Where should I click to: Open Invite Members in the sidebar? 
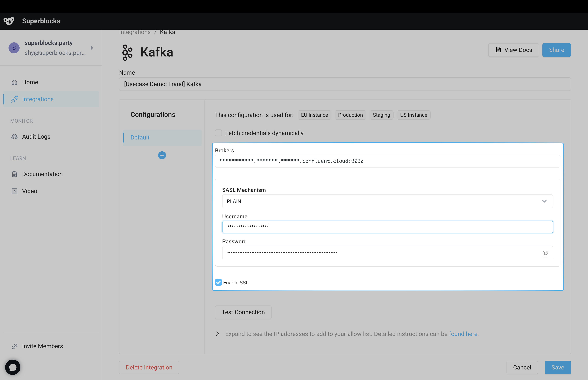coord(51,346)
